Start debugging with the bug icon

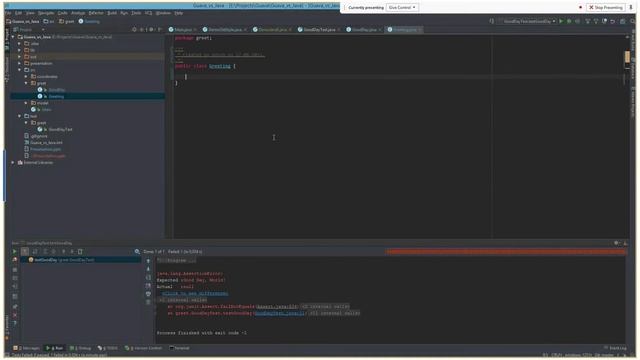569,21
